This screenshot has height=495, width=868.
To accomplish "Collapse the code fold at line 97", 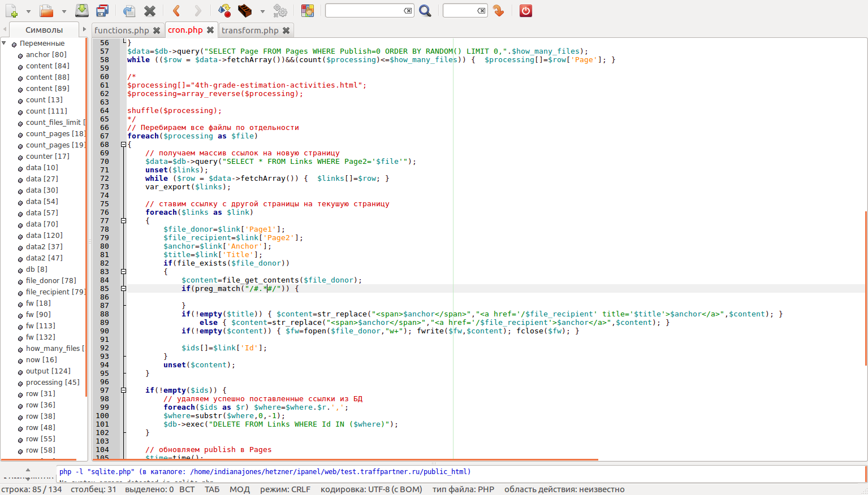I will coord(123,390).
